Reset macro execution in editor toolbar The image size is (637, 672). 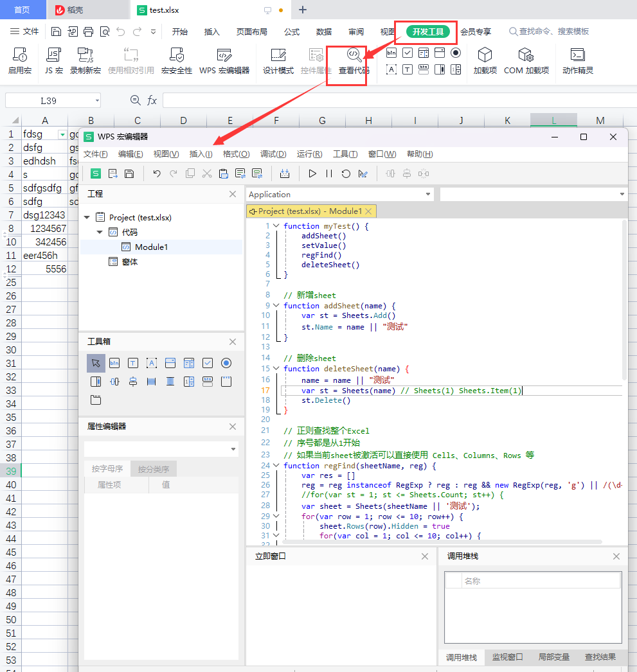346,173
